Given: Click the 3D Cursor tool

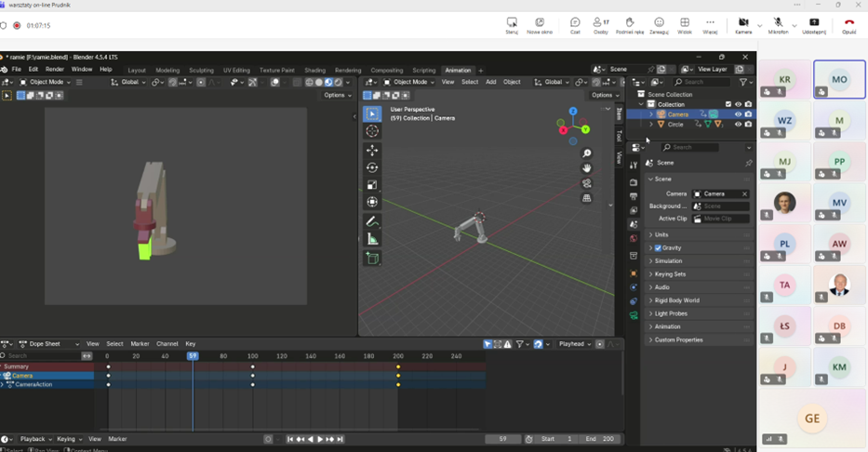Looking at the screenshot, I should pos(372,131).
